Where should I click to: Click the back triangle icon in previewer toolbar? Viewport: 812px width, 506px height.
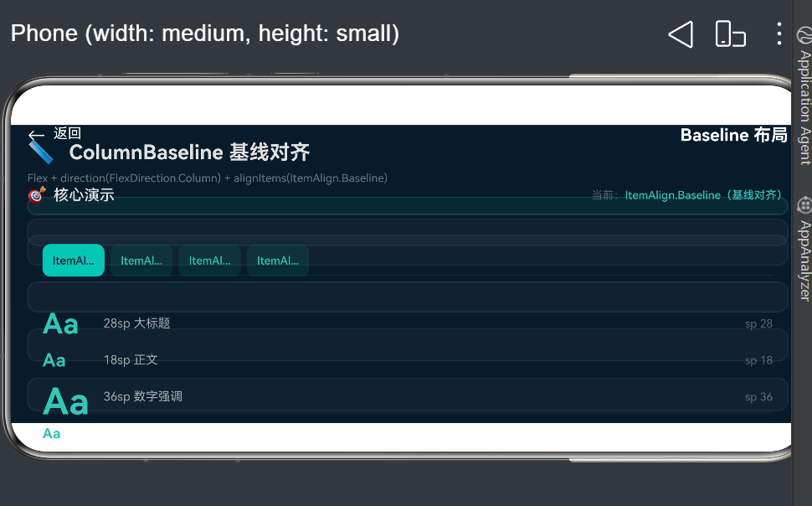click(x=681, y=34)
